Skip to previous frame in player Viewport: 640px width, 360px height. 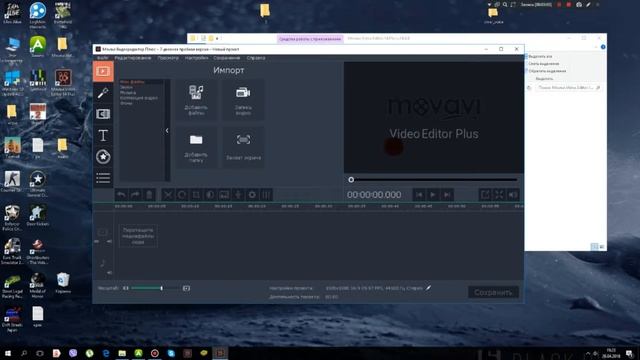point(419,195)
